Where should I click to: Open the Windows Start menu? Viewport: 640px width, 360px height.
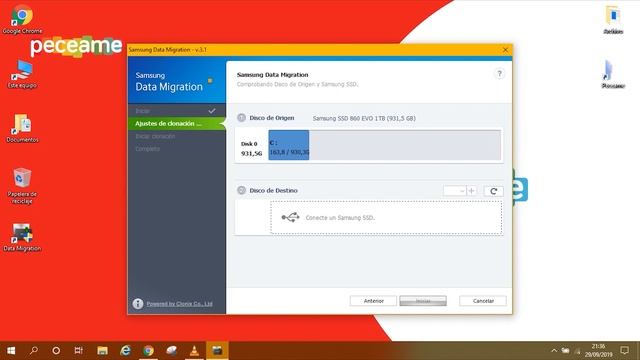point(11,351)
